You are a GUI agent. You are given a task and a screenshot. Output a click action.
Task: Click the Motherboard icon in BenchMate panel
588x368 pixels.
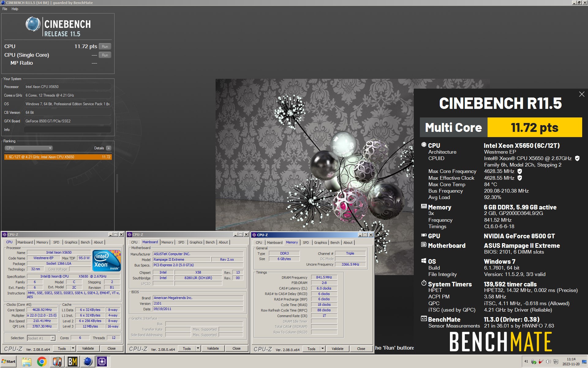coord(424,245)
